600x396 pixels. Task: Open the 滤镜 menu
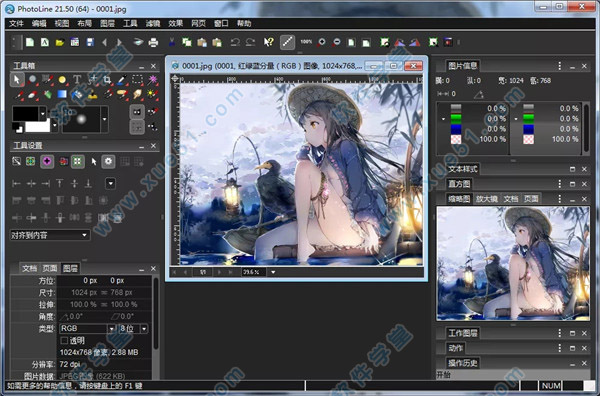click(x=153, y=23)
